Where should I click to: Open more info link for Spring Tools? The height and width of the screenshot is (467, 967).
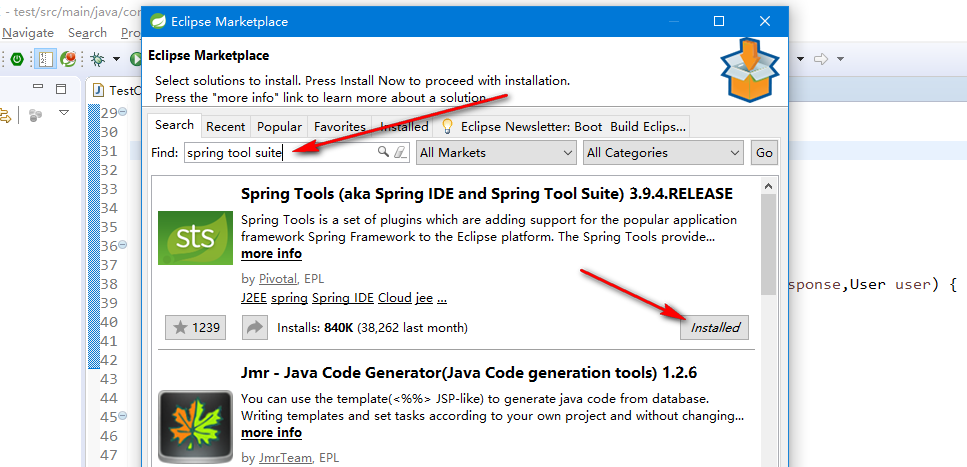click(x=271, y=254)
